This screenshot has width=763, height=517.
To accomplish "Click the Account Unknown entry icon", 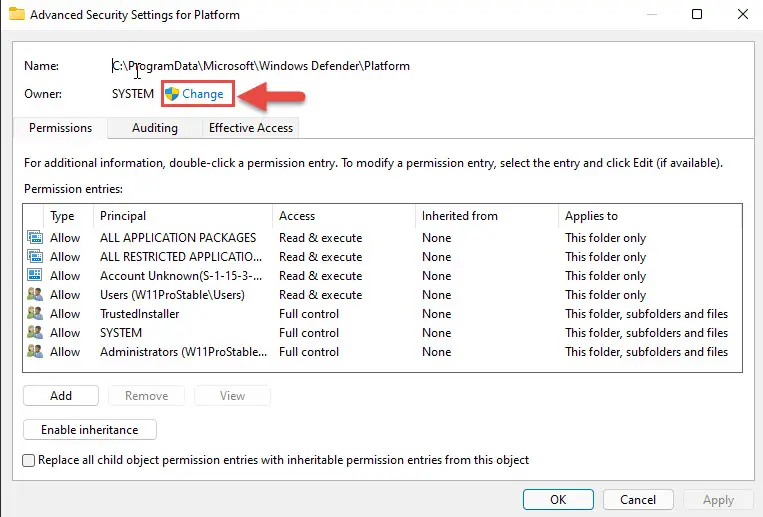I will 35,276.
